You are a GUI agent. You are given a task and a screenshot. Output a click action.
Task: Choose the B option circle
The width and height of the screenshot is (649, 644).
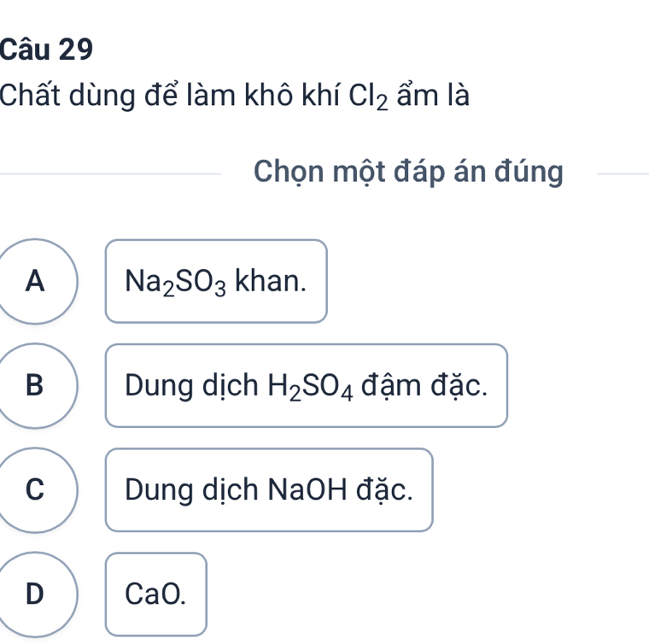34,385
